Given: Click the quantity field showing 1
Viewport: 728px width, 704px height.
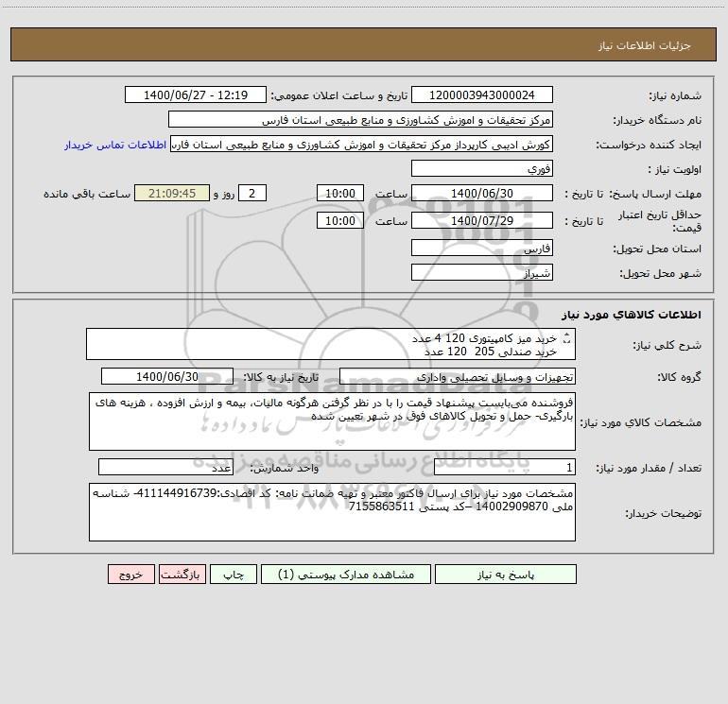Looking at the screenshot, I should [505, 468].
